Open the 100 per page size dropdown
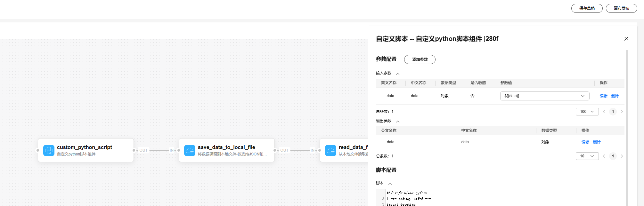The height and width of the screenshot is (206, 644). click(x=587, y=112)
